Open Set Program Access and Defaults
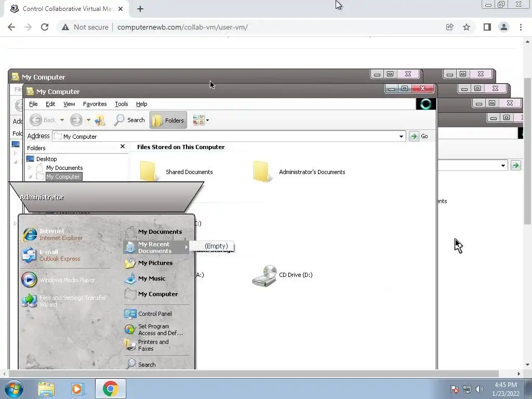 pyautogui.click(x=154, y=329)
